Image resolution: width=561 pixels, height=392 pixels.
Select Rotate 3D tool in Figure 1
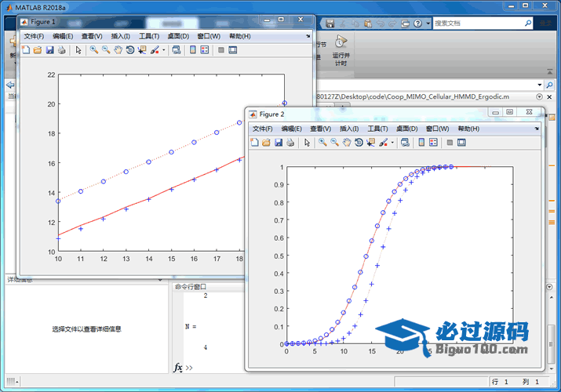click(130, 50)
